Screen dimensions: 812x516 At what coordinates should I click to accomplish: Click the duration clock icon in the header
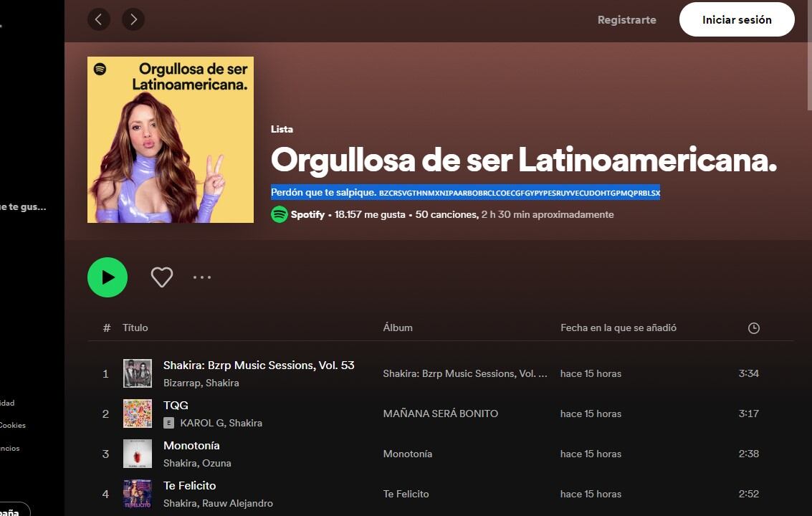(x=753, y=328)
